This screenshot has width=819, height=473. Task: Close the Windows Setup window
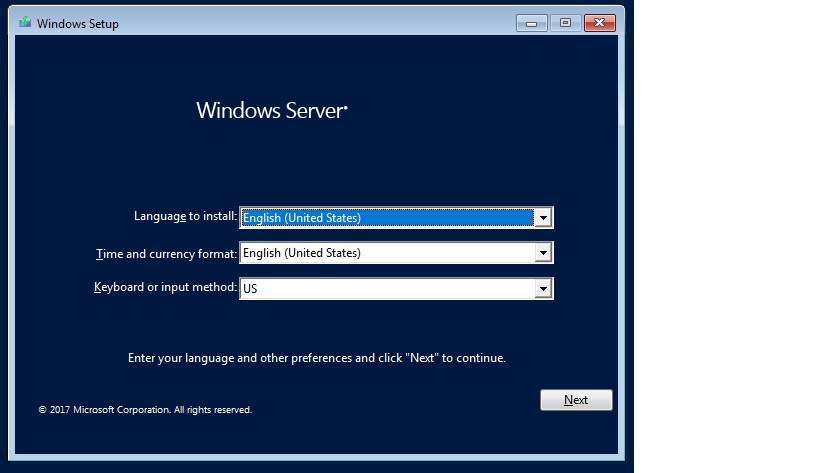point(600,23)
